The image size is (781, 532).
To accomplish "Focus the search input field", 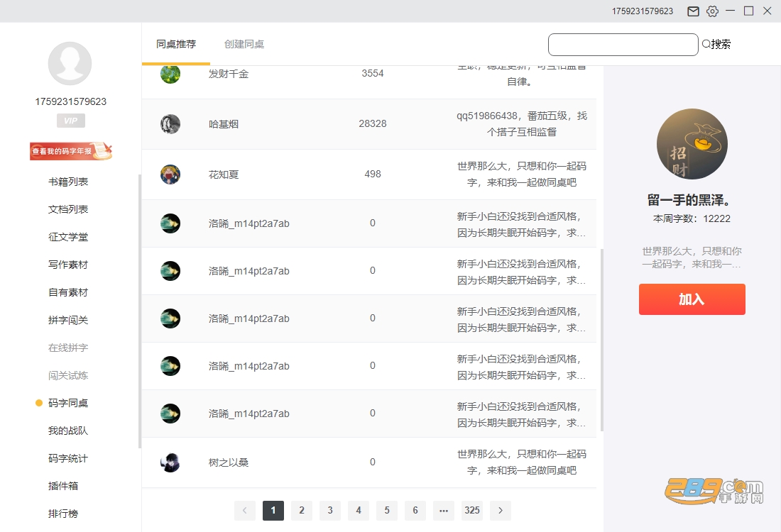I will click(623, 45).
